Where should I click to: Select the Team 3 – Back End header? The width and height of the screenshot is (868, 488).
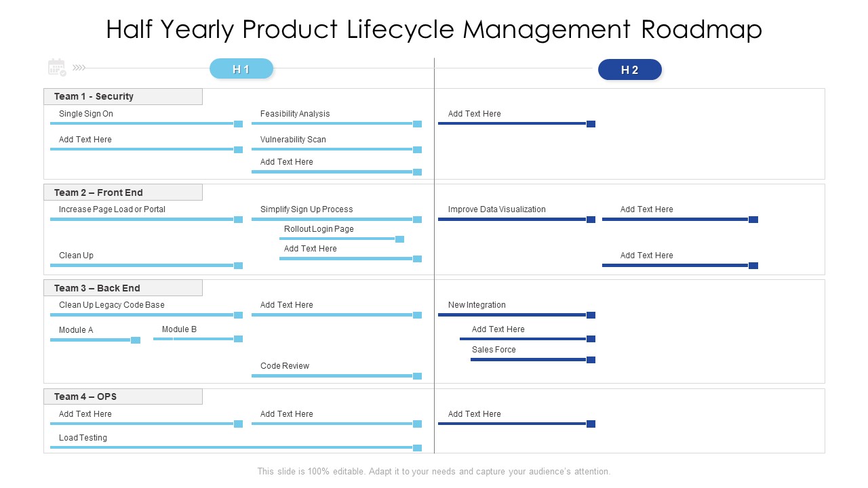tap(123, 288)
